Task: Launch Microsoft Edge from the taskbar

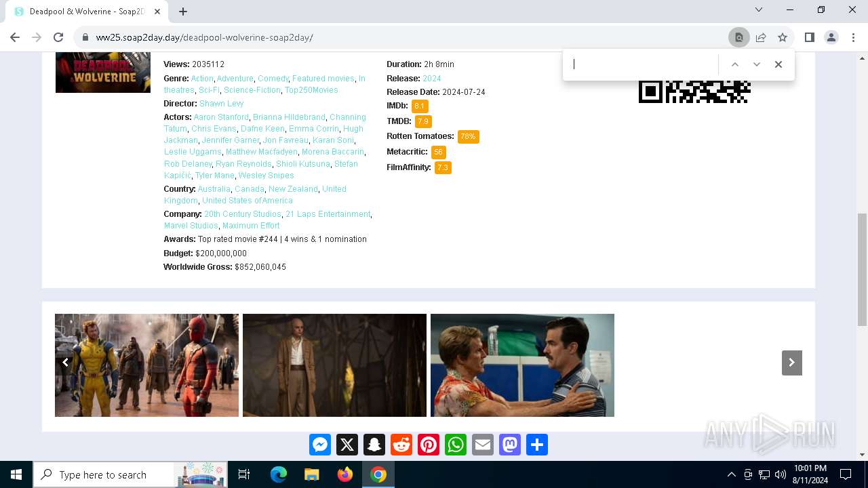Action: tap(279, 474)
